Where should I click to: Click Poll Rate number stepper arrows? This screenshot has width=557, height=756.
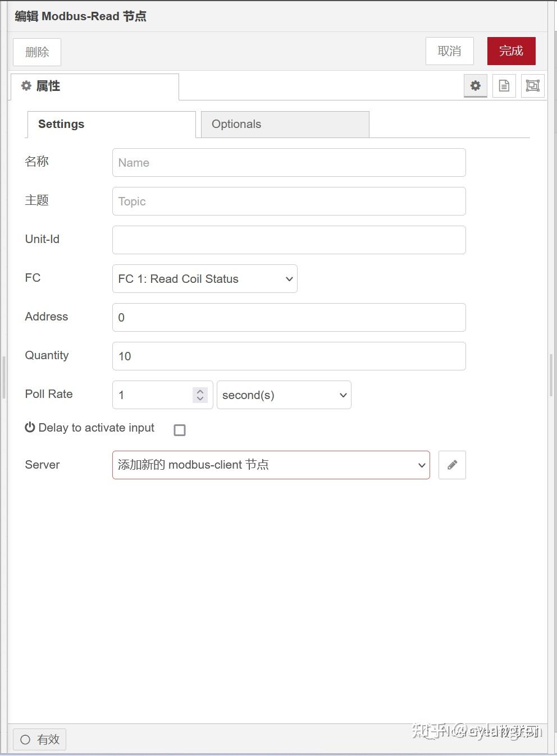(200, 395)
